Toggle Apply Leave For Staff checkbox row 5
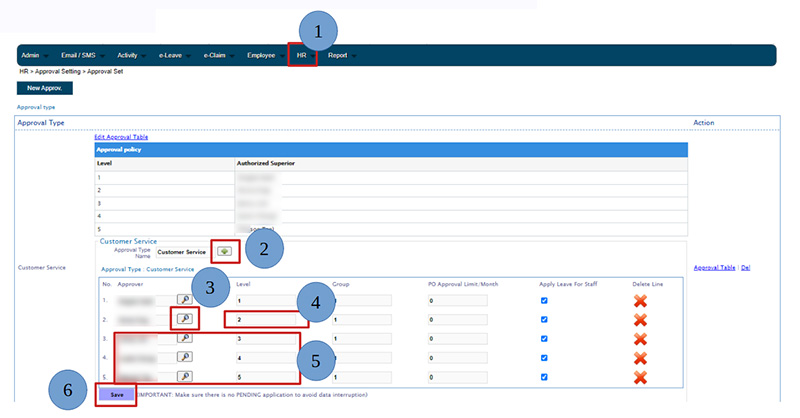 tap(544, 377)
